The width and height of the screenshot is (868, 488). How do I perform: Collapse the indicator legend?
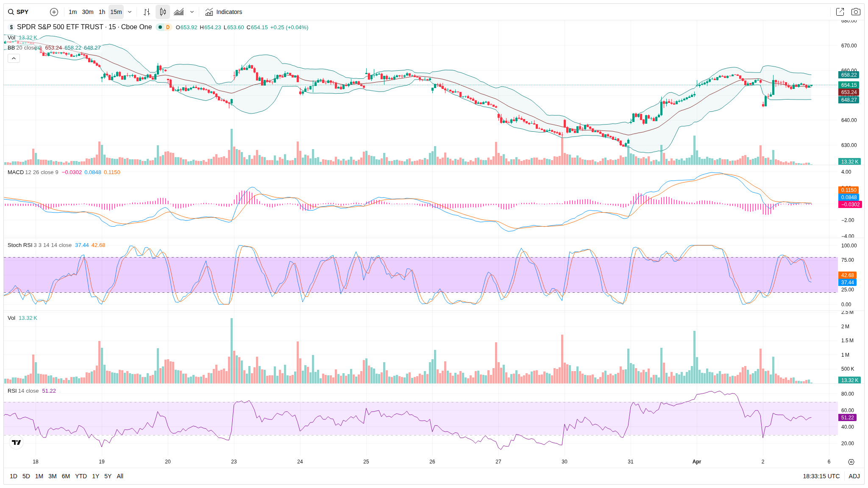click(14, 58)
